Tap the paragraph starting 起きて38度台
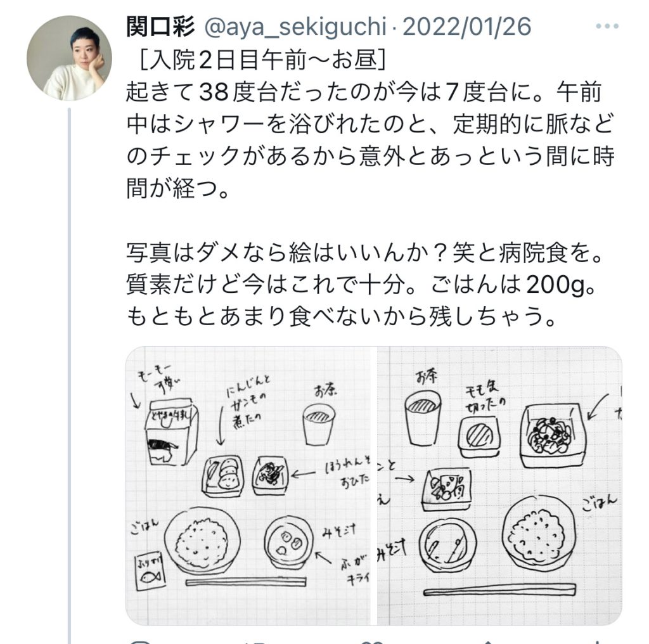The image size is (649, 644). pos(370,140)
